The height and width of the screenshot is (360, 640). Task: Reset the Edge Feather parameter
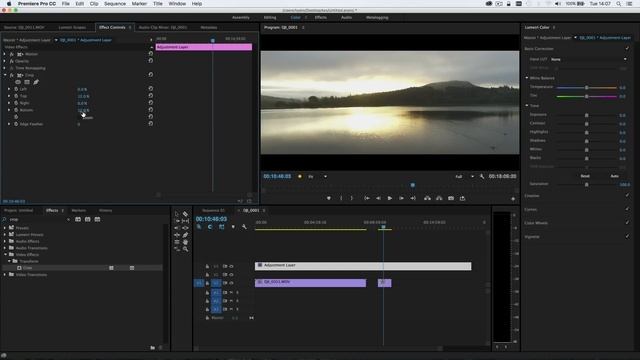[x=151, y=124]
